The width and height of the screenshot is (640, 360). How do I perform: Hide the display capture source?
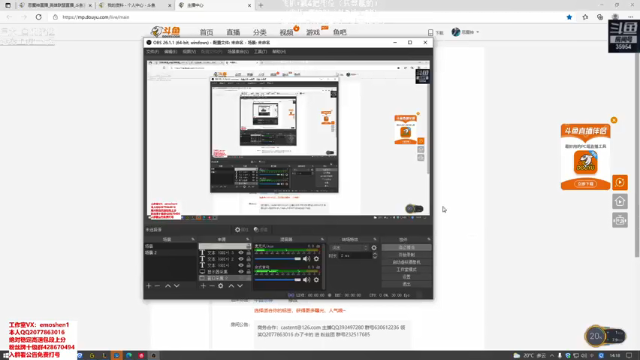pyautogui.click(x=241, y=271)
